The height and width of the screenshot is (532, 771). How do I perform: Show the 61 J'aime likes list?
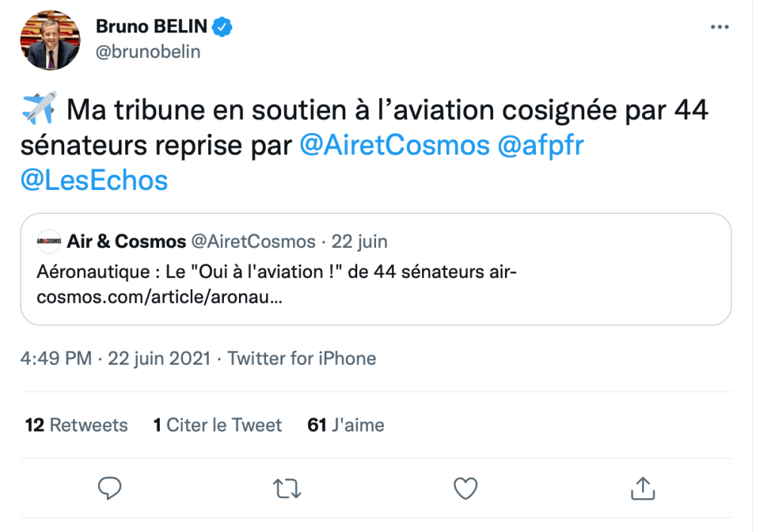pos(346,425)
